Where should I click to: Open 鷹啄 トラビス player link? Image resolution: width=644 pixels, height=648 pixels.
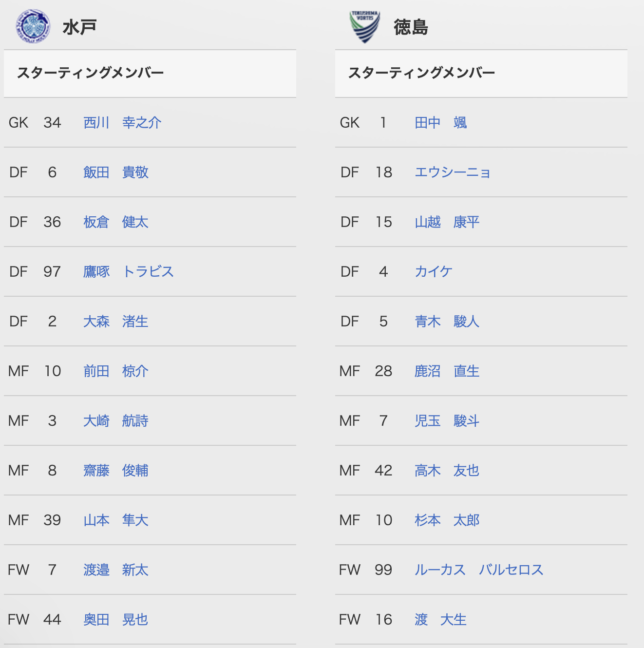pyautogui.click(x=129, y=272)
